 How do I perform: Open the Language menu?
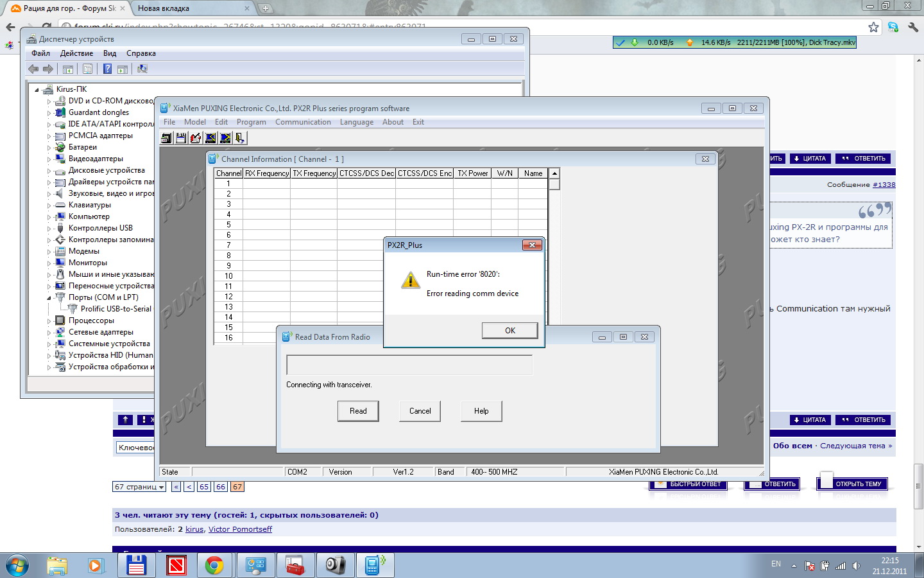[x=357, y=122]
